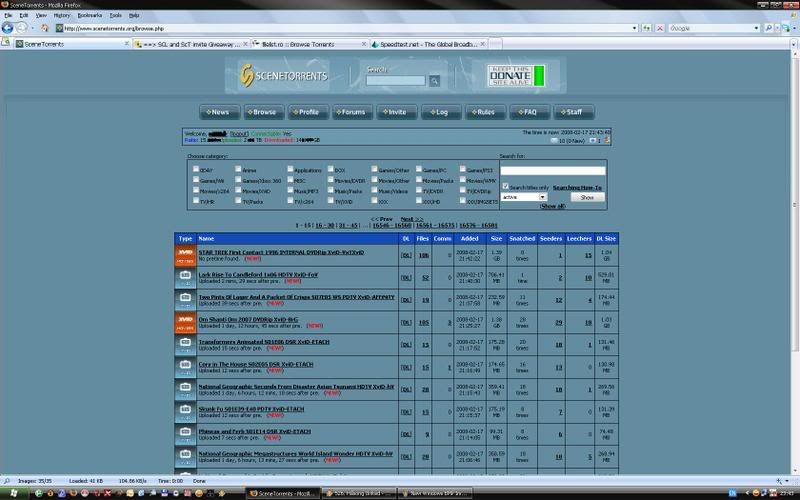Open the address bar history dropdown arrow
This screenshot has height=500, width=800.
[x=635, y=28]
